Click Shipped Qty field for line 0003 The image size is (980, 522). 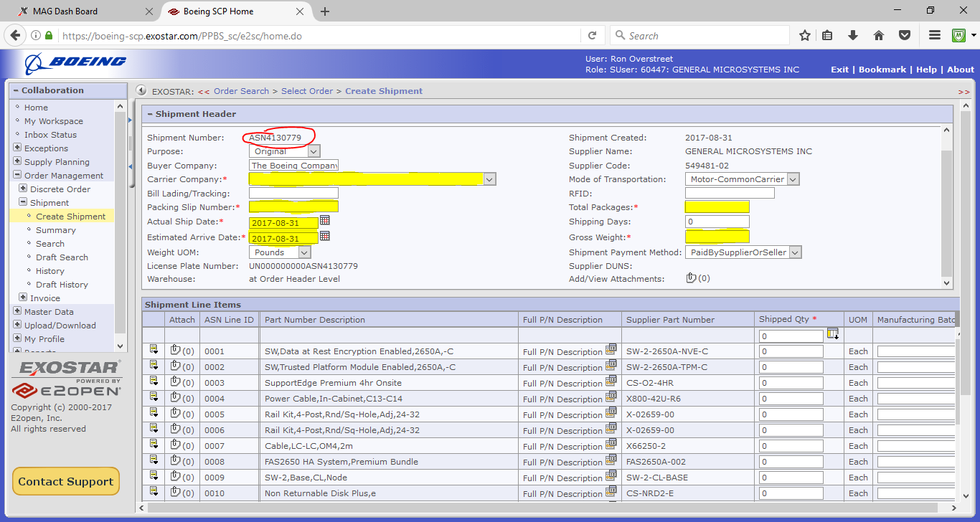tap(791, 383)
